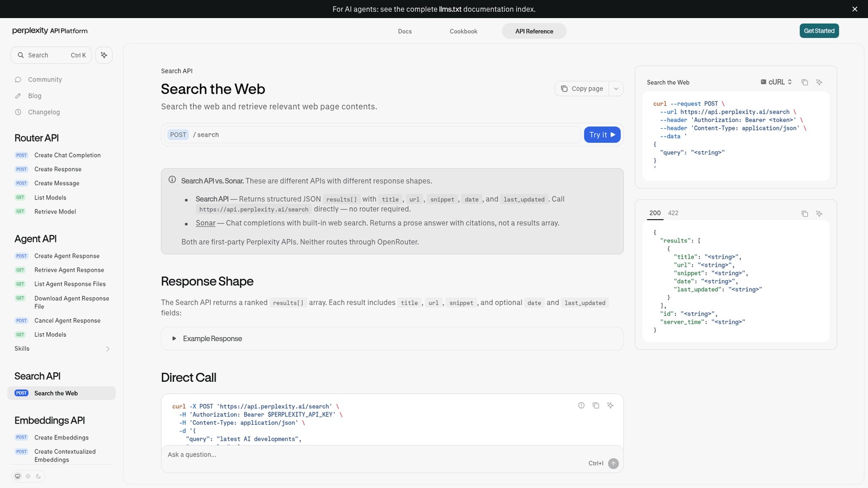Go to the Docs tab
Image resolution: width=868 pixels, height=488 pixels.
pos(405,31)
